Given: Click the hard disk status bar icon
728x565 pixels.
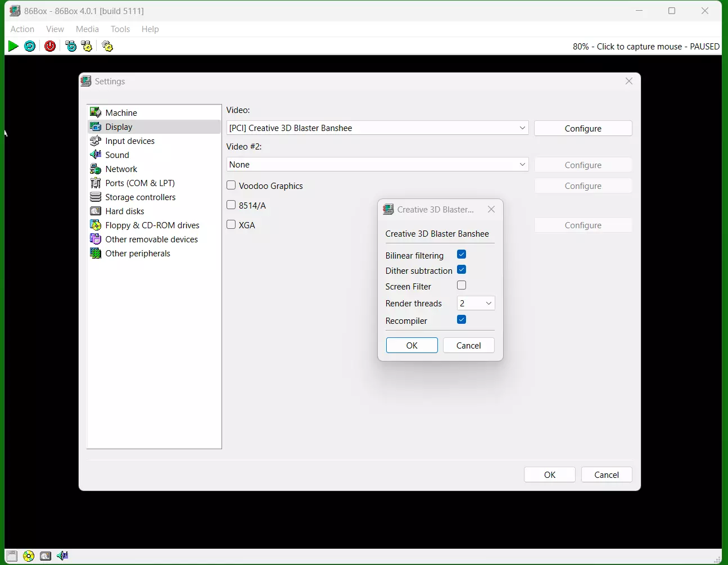Looking at the screenshot, I should click(x=46, y=556).
